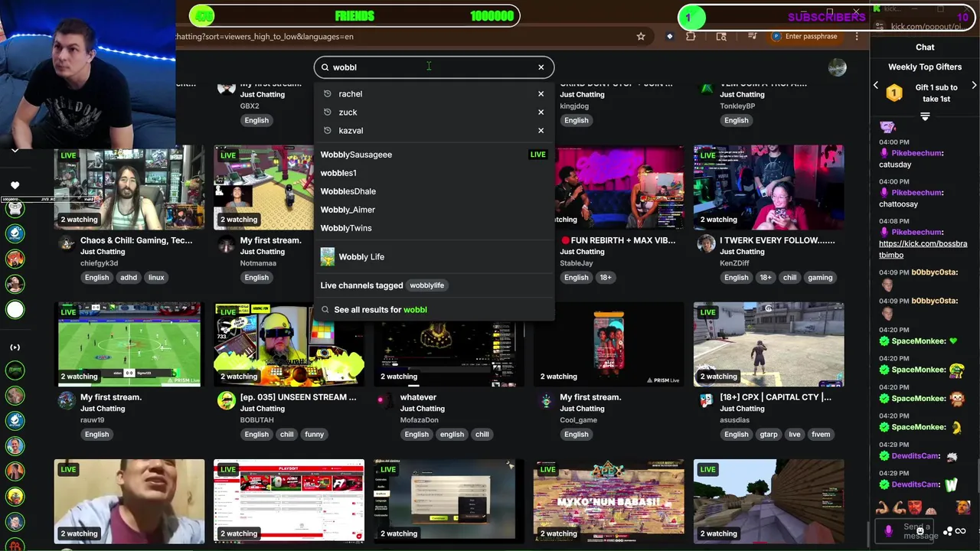
Task: See all results for wobbl
Action: pos(433,310)
